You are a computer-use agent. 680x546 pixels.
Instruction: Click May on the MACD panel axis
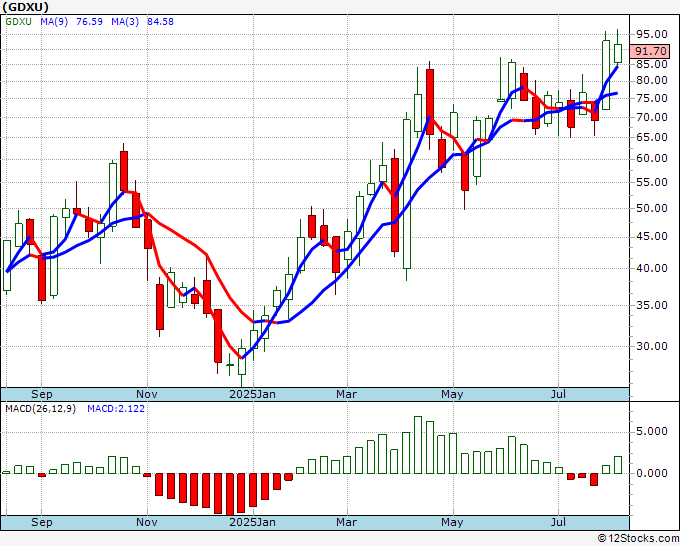coord(452,522)
